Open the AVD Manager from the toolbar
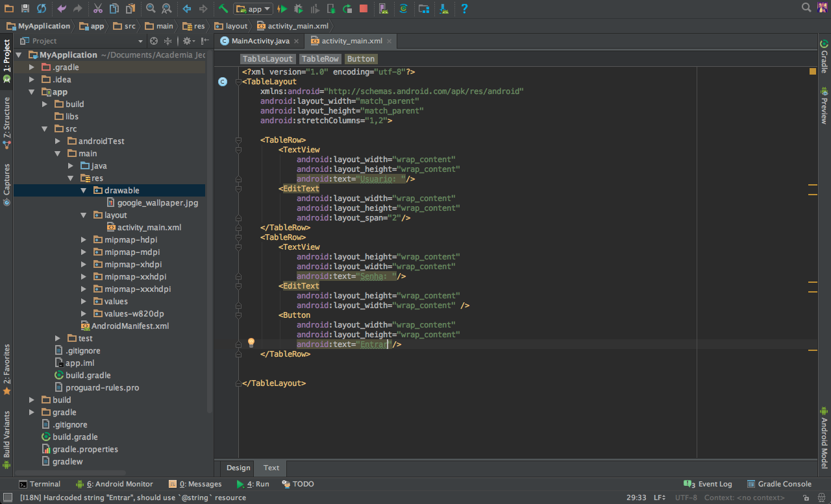The image size is (831, 504). 383,8
